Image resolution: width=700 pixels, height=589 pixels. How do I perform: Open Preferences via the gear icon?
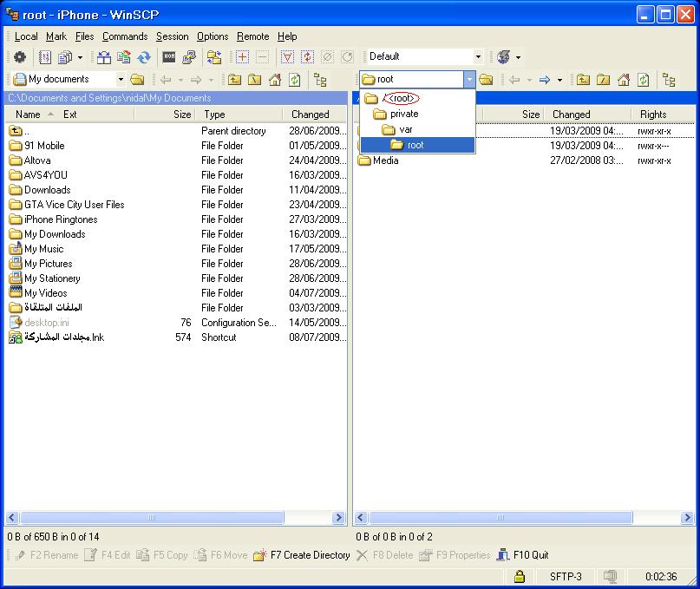[19, 57]
